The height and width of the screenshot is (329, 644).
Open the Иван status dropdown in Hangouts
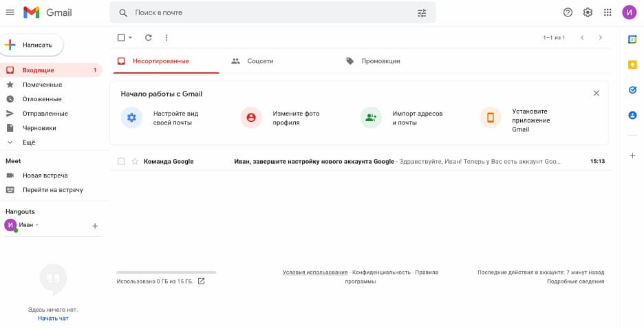point(37,225)
